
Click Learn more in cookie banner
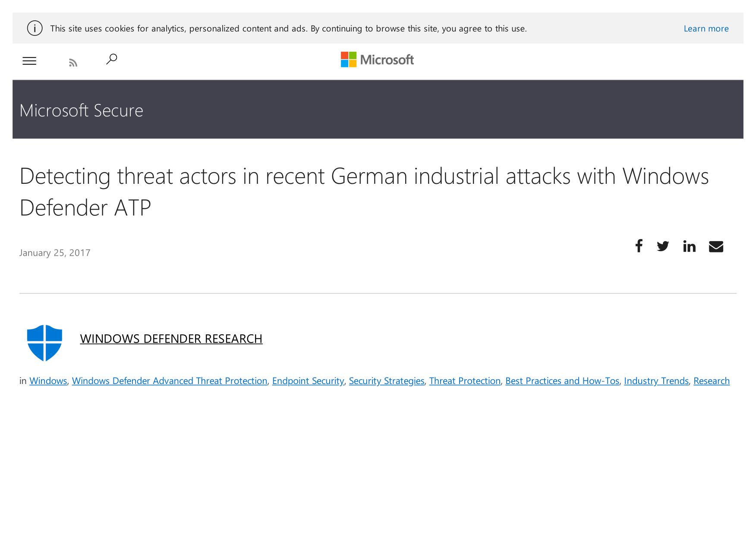[706, 28]
